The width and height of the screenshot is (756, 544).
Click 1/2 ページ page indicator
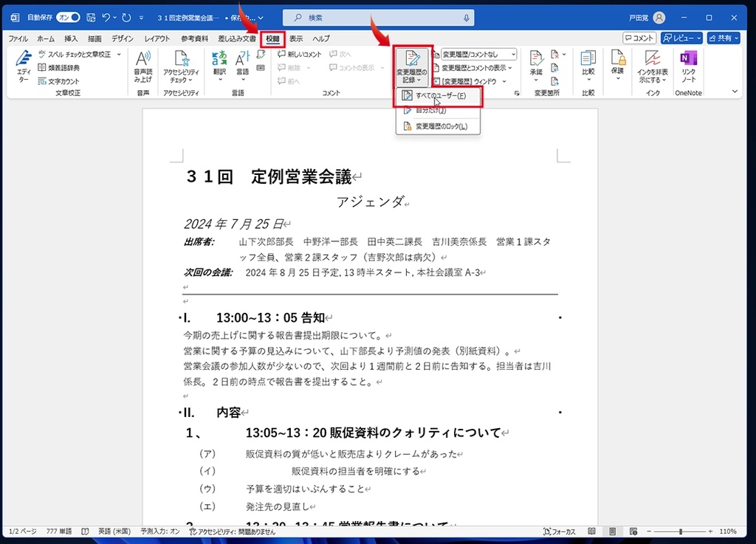(x=23, y=531)
